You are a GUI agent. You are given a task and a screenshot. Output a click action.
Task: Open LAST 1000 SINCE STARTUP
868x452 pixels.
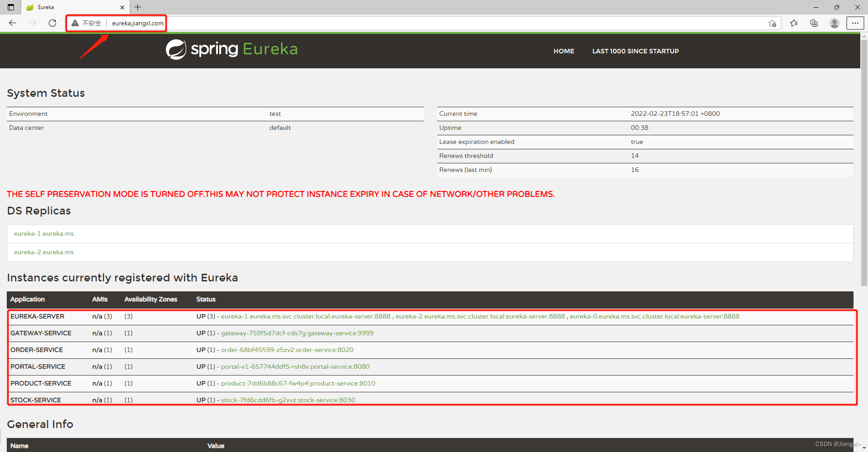click(636, 51)
